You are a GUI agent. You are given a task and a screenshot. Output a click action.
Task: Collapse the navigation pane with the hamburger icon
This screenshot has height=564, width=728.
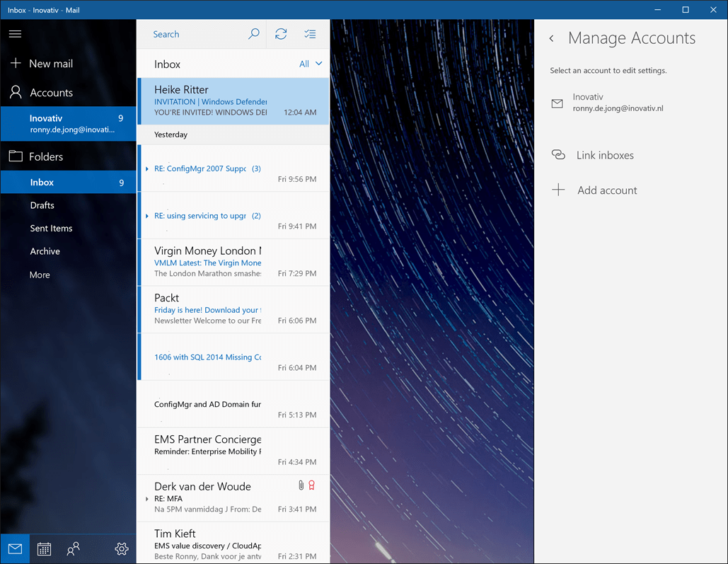pyautogui.click(x=15, y=33)
